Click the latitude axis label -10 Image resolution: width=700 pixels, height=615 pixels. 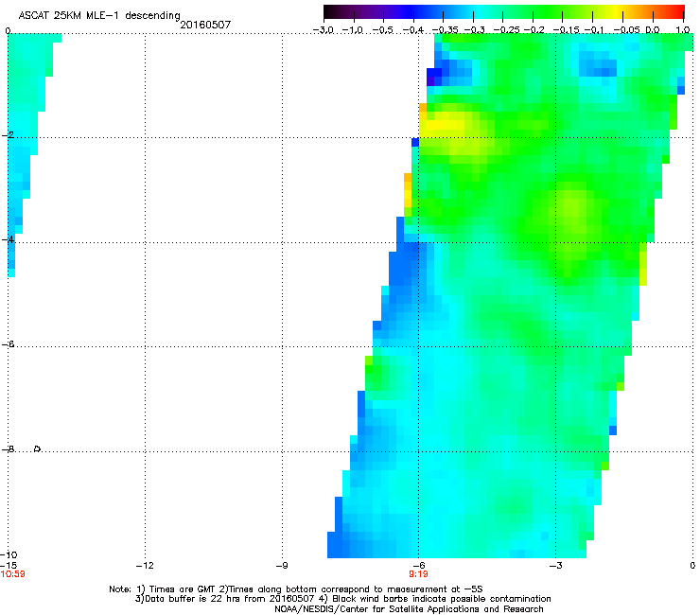pyautogui.click(x=9, y=554)
